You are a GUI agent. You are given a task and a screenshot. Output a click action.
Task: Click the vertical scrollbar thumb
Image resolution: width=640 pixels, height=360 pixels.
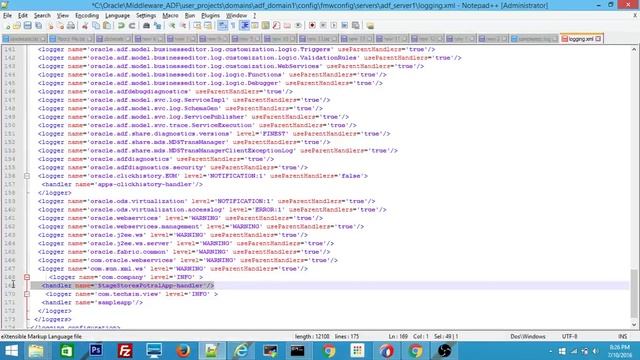634,293
